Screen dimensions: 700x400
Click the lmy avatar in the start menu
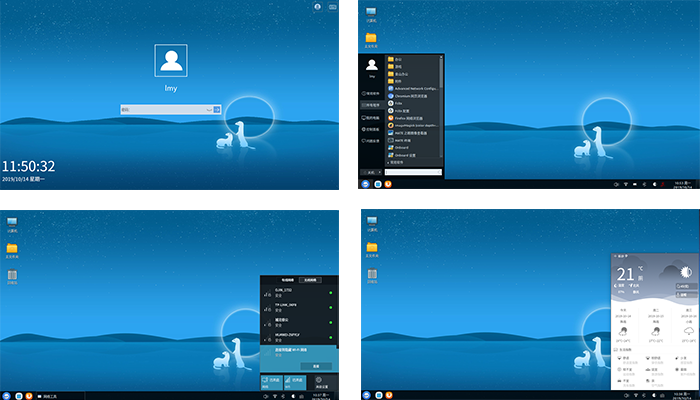(x=371, y=65)
